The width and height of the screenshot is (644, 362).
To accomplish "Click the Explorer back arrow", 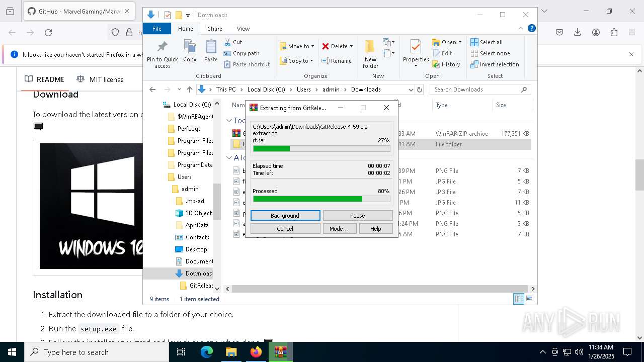I will pyautogui.click(x=152, y=89).
